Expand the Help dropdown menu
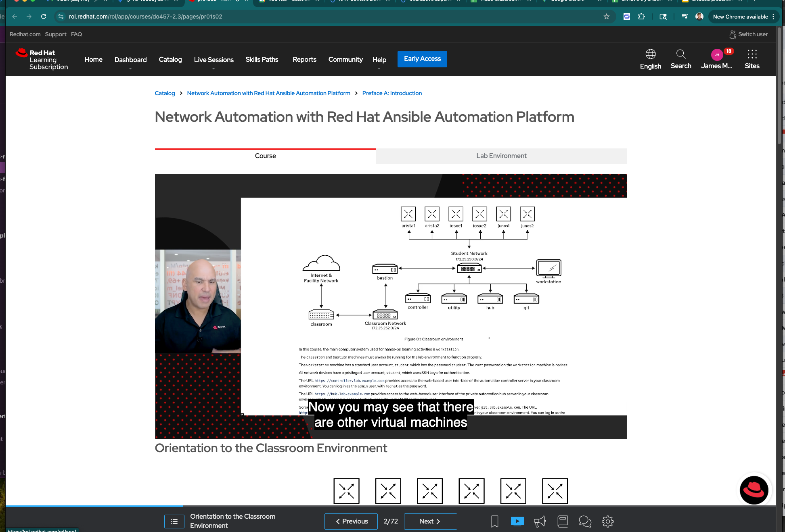Viewport: 785px width, 532px height. click(379, 60)
